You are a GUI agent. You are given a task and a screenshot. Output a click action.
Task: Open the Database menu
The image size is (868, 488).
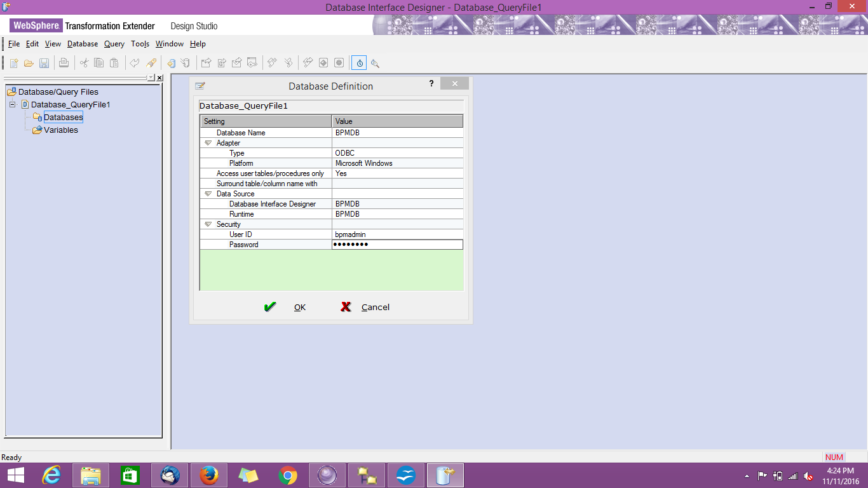[82, 43]
